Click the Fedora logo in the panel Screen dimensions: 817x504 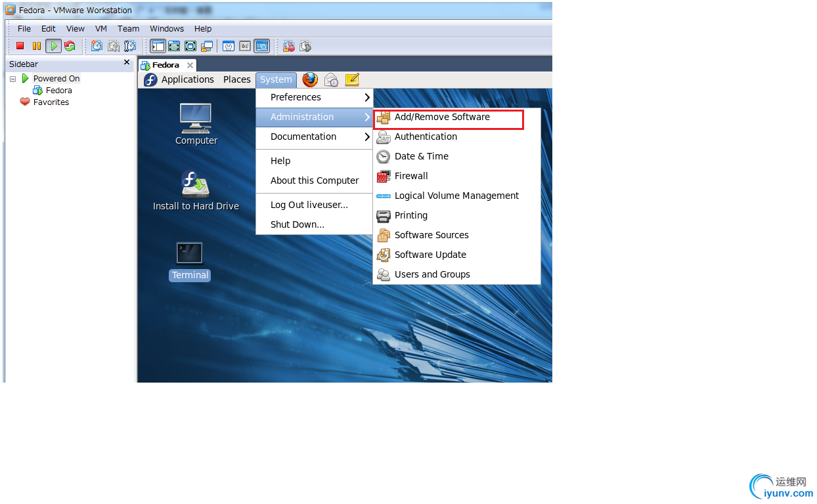[150, 79]
